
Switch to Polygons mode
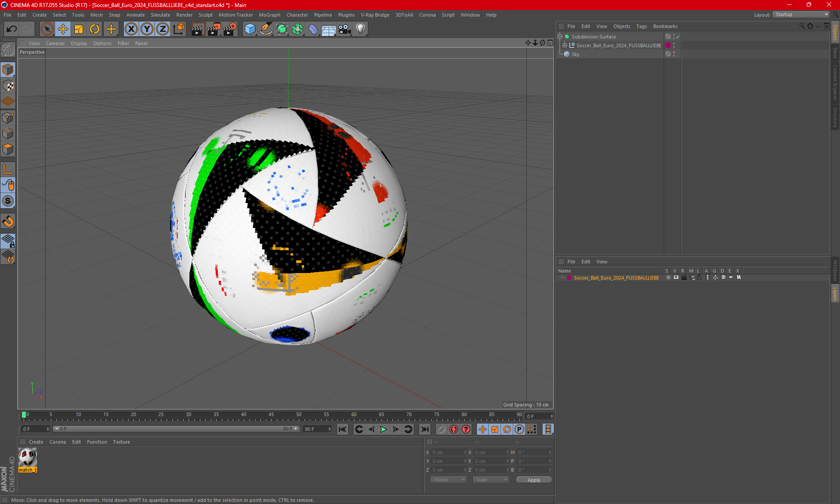coord(8,149)
